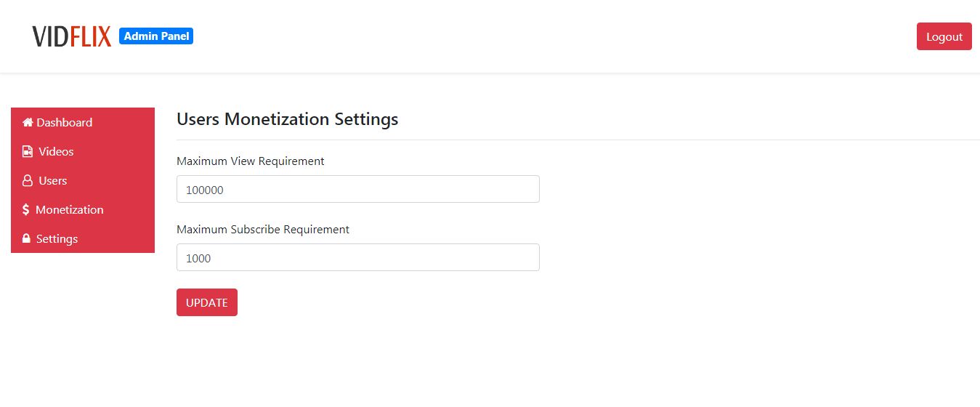Select Monetization in the sidebar
This screenshot has width=980, height=407.
click(x=70, y=209)
